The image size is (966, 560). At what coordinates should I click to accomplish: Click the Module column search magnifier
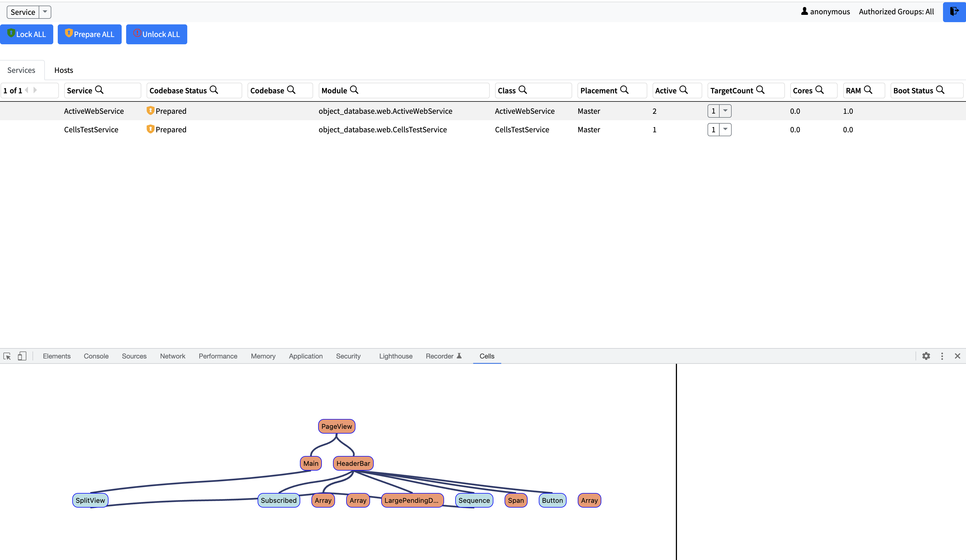point(354,90)
